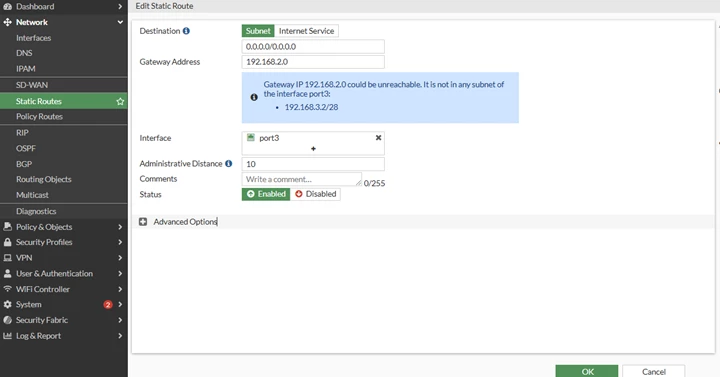Click the Administrative Distance field
The height and width of the screenshot is (377, 720).
[313, 164]
